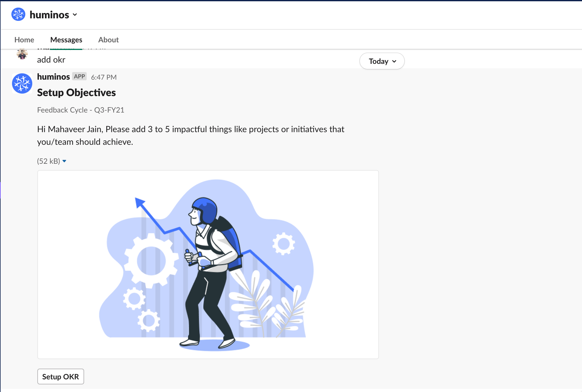The image size is (582, 392).
Task: Click the user avatar beside 'add okr'
Action: click(22, 54)
